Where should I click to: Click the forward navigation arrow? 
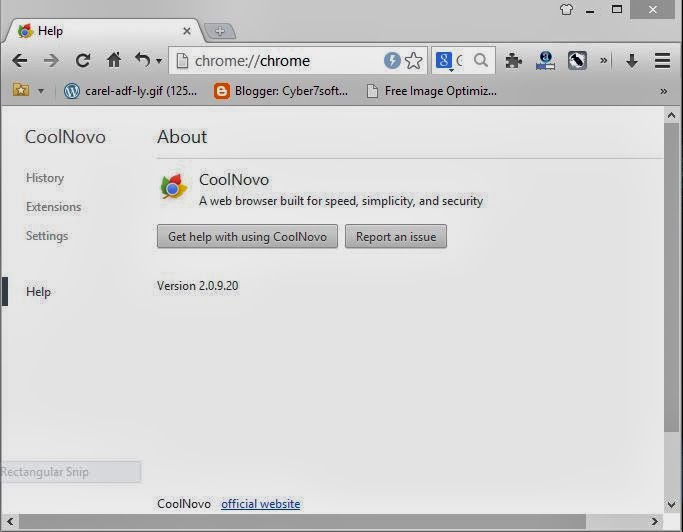(51, 60)
